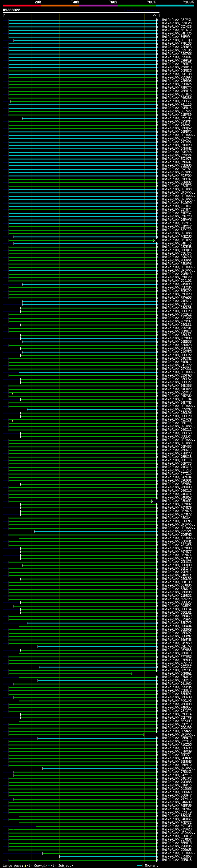The image size is (197, 868).
Task: Click hit label UniRef100_Q49B99
Action: 177,284
